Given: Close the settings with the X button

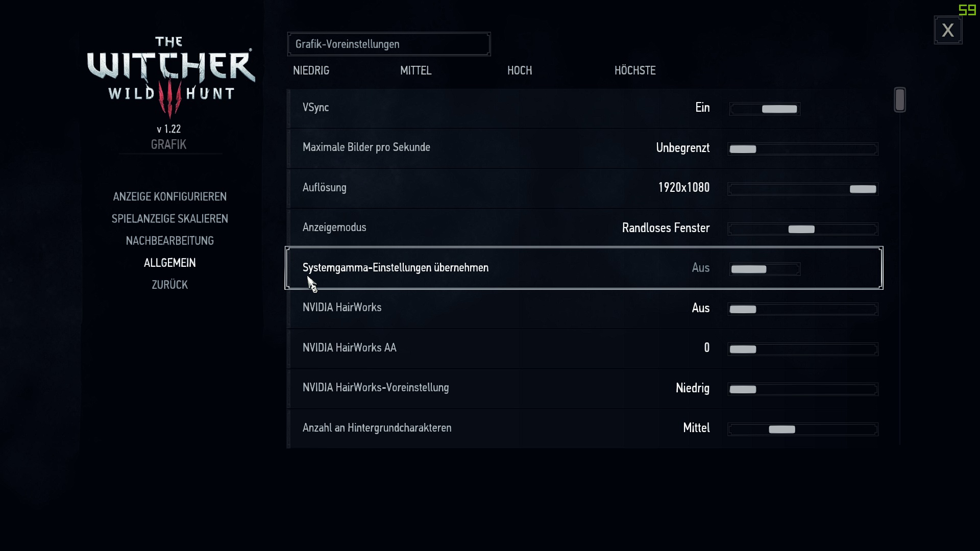Looking at the screenshot, I should click(948, 30).
